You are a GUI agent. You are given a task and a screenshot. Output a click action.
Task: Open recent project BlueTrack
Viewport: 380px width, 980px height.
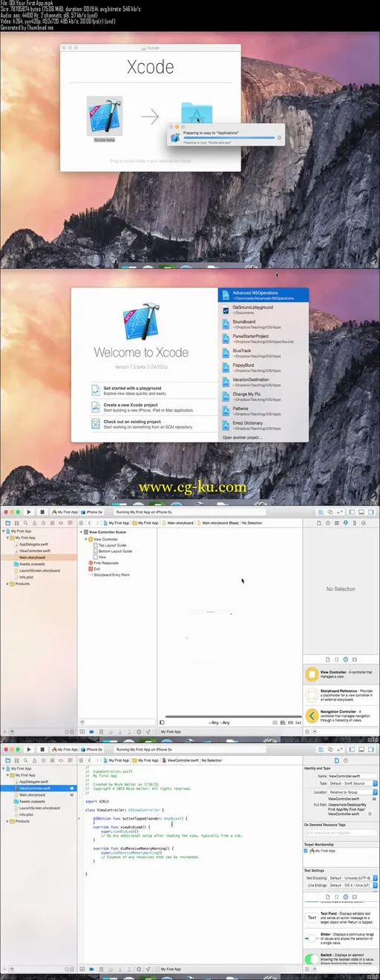tap(263, 353)
